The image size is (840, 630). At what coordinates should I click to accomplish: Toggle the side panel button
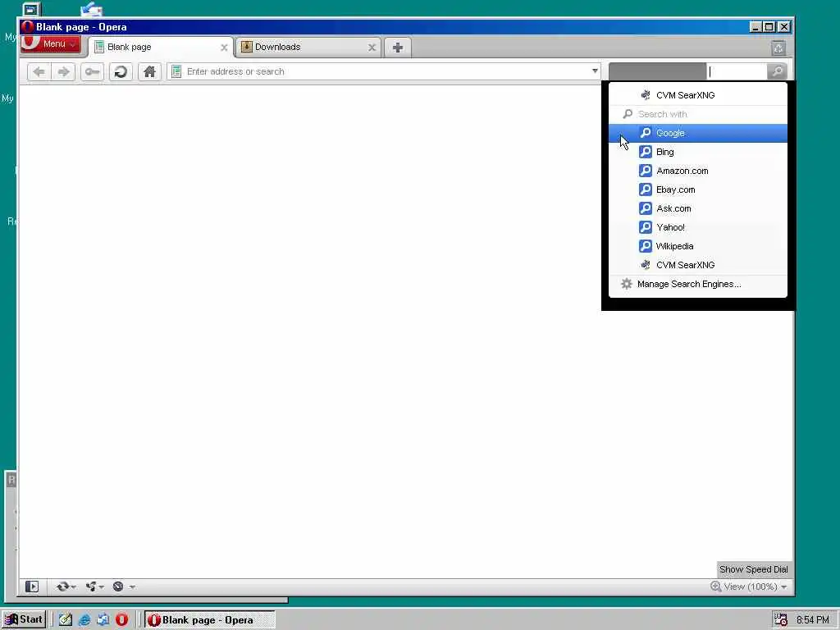(32, 587)
